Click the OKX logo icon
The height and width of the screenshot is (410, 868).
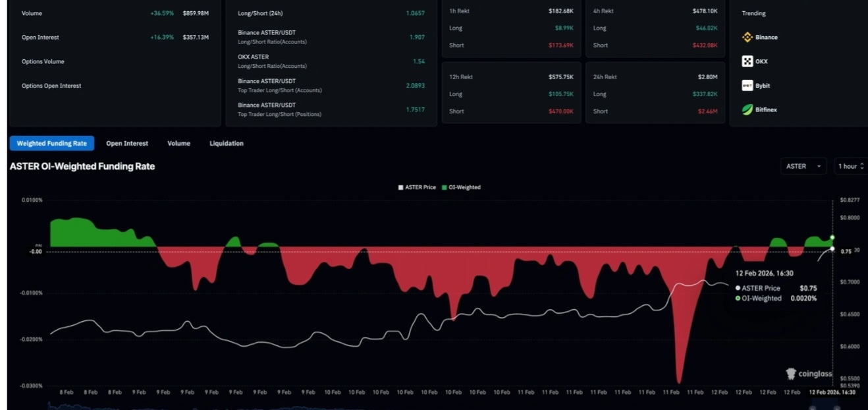[x=747, y=61]
